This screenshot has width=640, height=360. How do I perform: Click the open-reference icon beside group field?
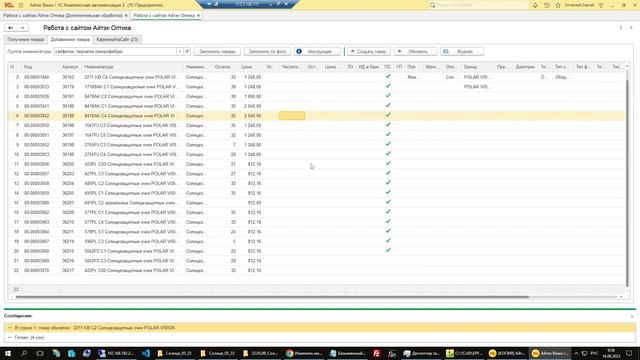(x=187, y=51)
